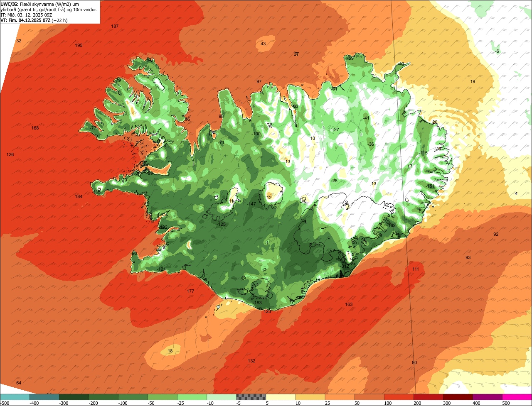Pick the red-orange swatch between 100 and 200

398,397
